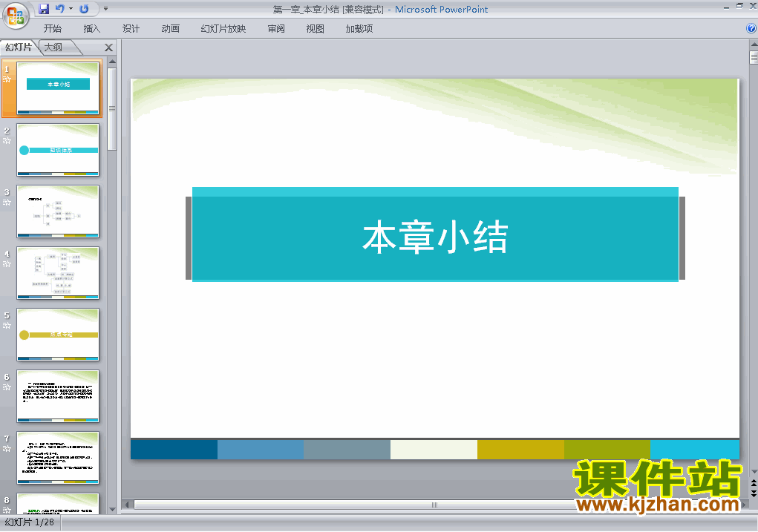758x532 pixels.
Task: Click thumbnail pane scroll up arrow
Action: (112, 62)
